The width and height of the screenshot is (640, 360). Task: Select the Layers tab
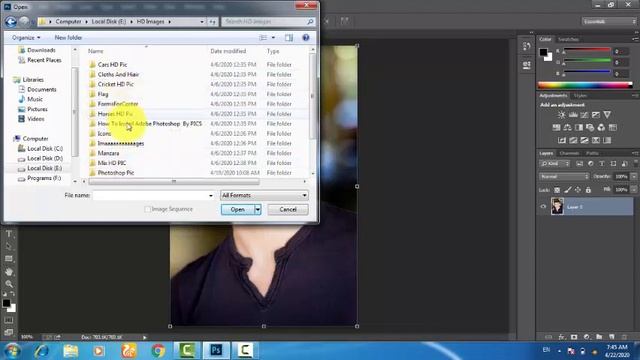click(546, 153)
